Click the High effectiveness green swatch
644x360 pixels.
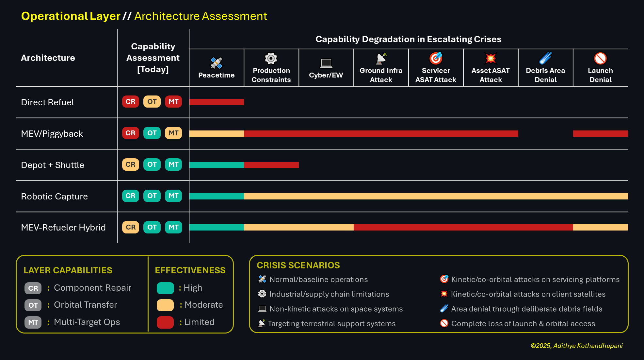coord(165,288)
